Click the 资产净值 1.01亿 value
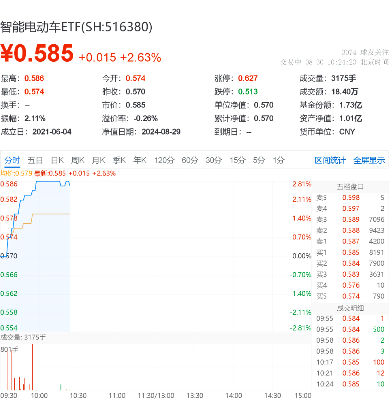The height and width of the screenshot is (414, 389). pos(350,118)
